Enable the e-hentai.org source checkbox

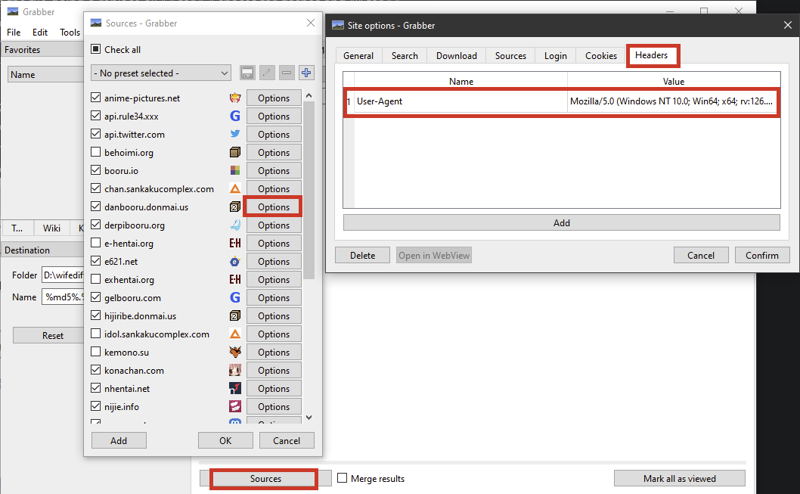coord(95,242)
